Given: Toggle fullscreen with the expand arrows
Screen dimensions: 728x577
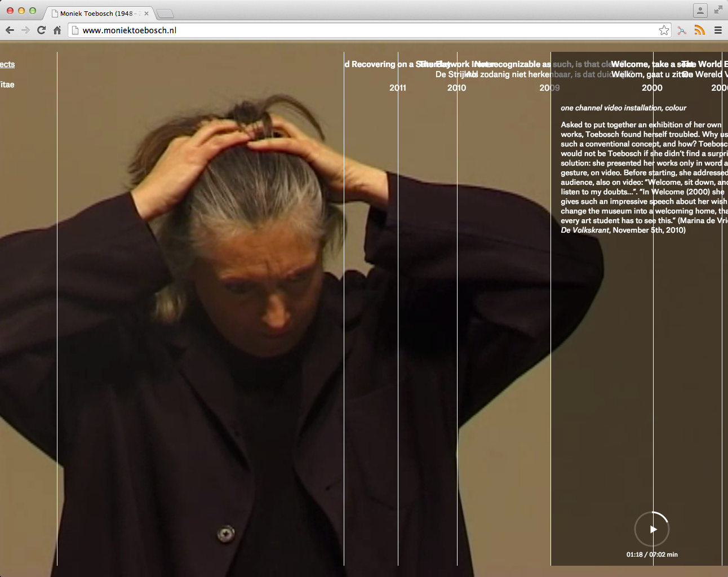Looking at the screenshot, I should tap(718, 10).
